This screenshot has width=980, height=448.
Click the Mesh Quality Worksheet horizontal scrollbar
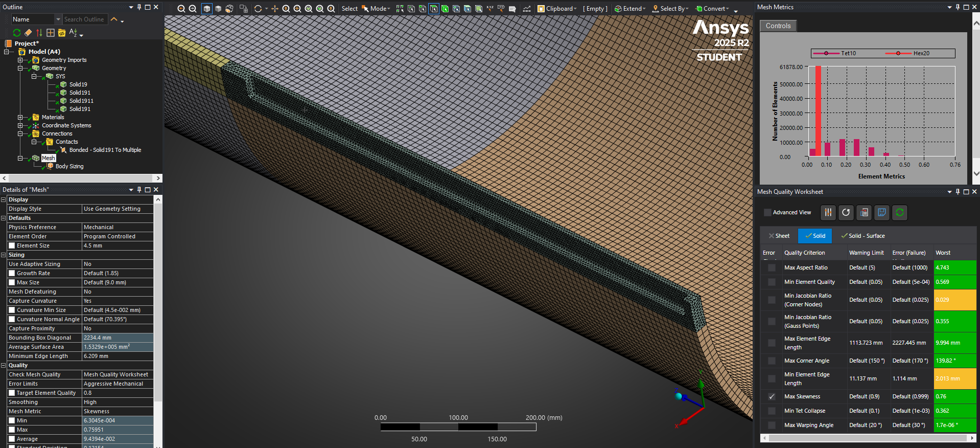tap(868, 438)
